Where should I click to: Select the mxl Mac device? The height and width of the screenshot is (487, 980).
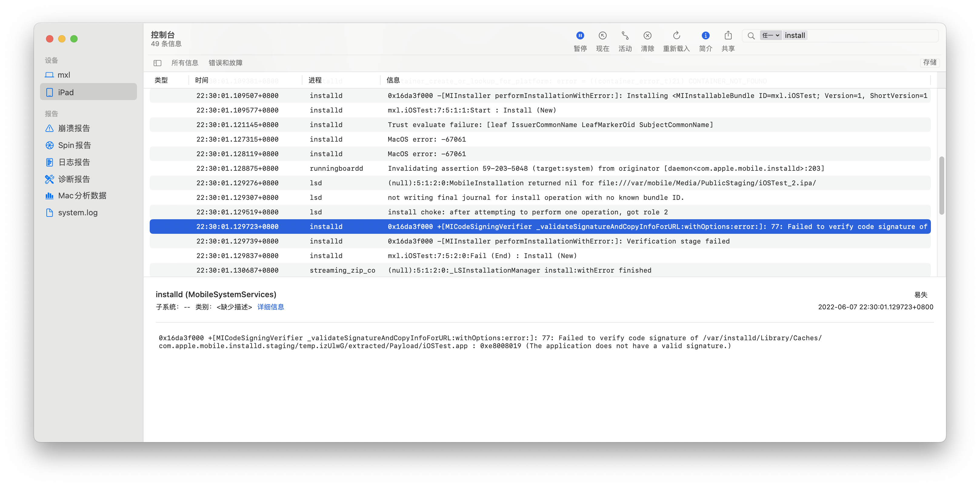(x=88, y=75)
